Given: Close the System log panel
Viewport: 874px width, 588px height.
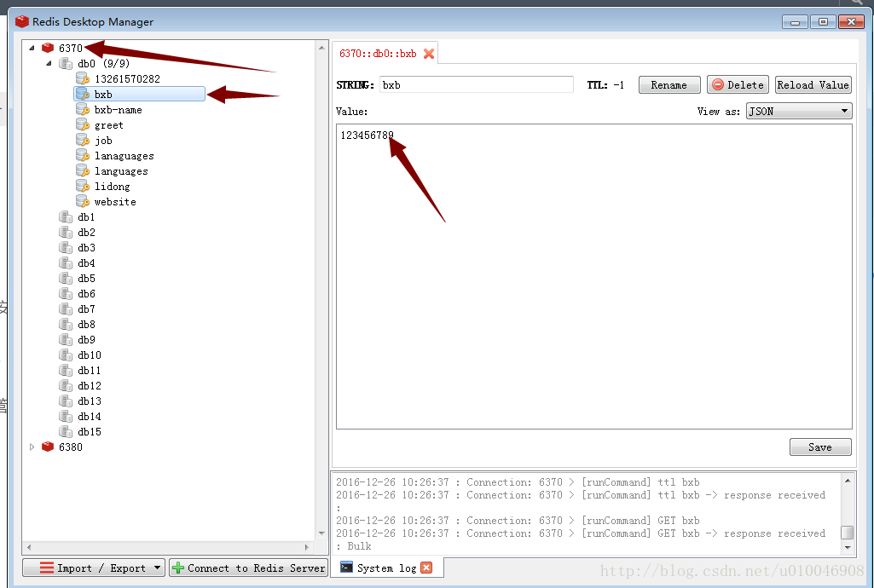Looking at the screenshot, I should point(426,568).
